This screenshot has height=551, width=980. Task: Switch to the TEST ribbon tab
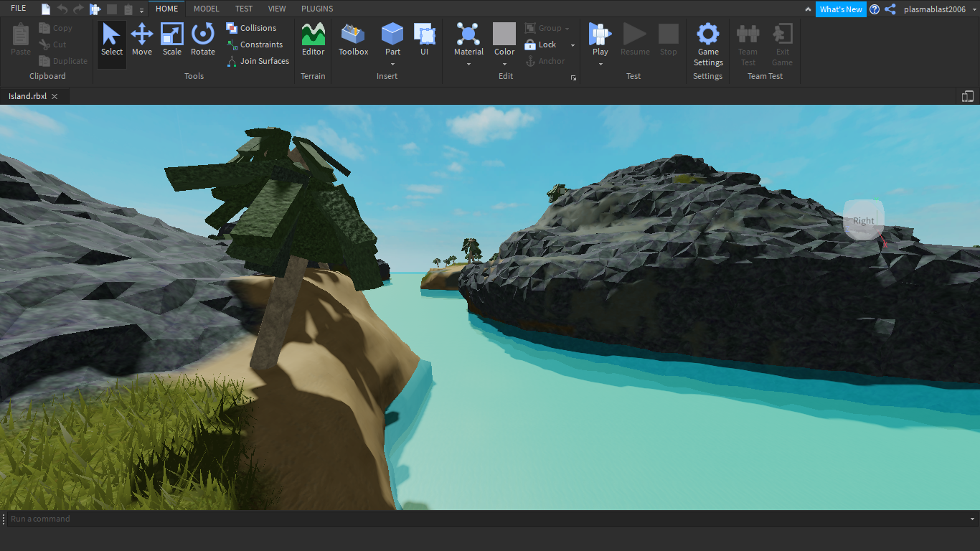(x=244, y=9)
